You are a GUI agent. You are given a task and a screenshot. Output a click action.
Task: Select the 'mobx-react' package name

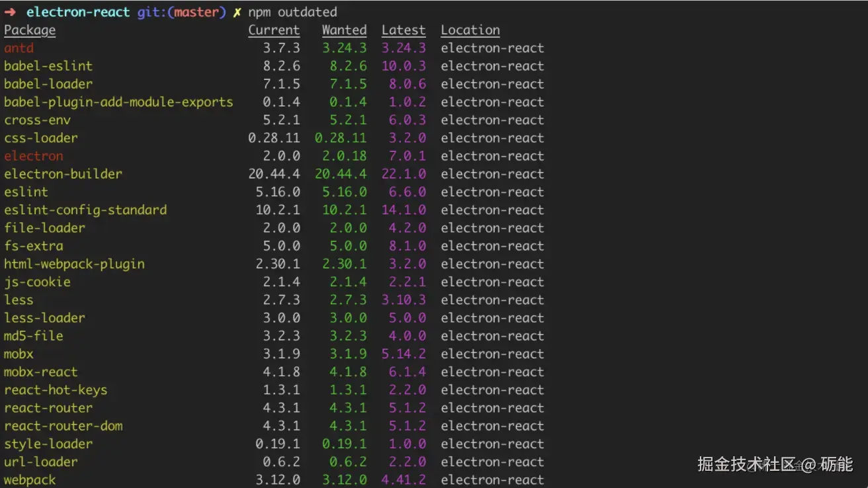(41, 372)
